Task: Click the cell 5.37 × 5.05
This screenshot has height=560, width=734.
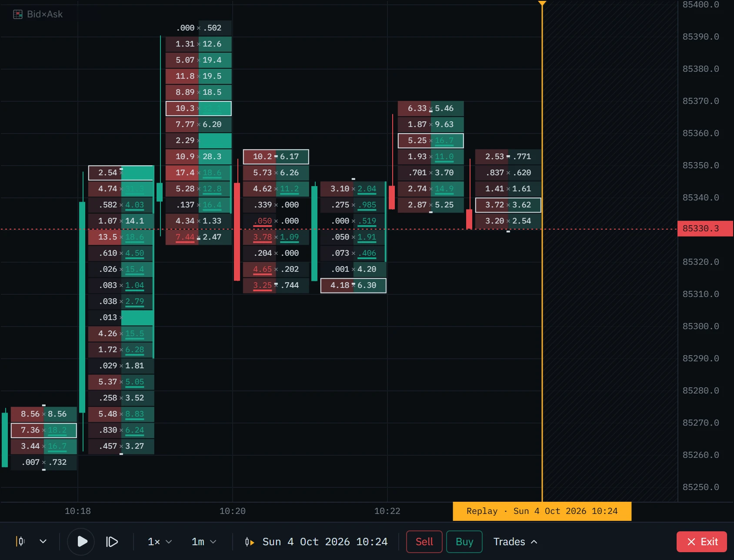Action: click(121, 382)
